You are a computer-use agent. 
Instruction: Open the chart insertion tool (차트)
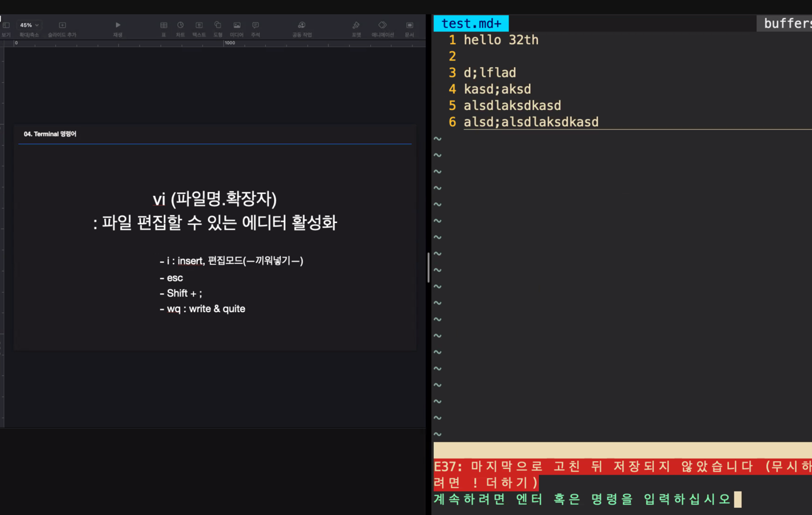tap(181, 25)
